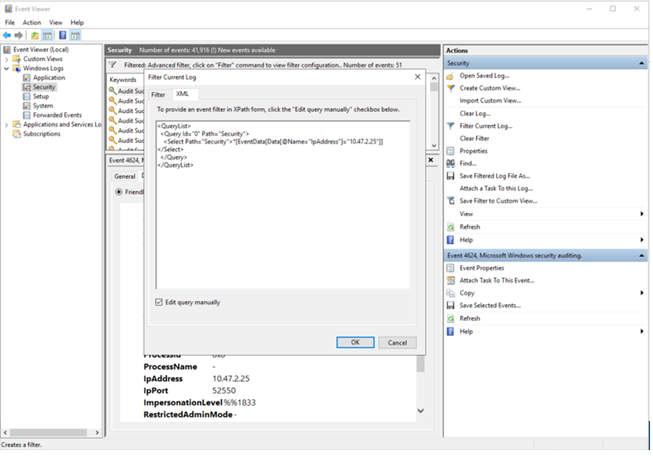The width and height of the screenshot is (653, 462).
Task: Click Attach Task To This Event icon
Action: pos(450,280)
